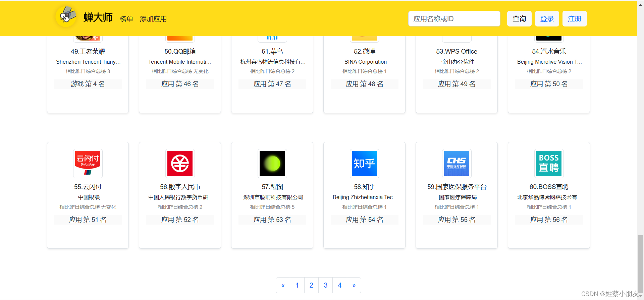Click the Shenzhen Tencent Tiany… developer name
This screenshot has width=644, height=300.
88,62
